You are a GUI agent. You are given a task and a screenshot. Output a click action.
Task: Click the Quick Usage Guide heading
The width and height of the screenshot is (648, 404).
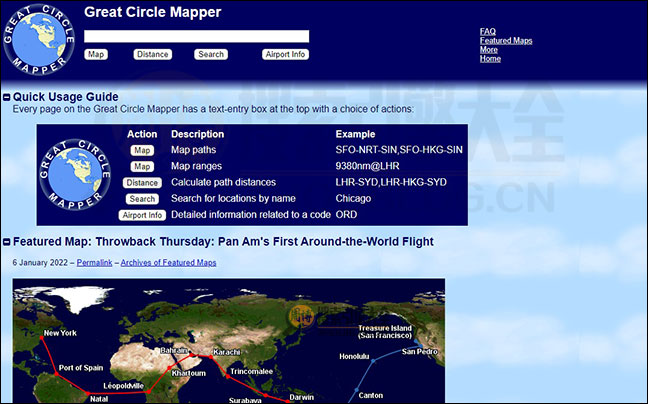[65, 97]
